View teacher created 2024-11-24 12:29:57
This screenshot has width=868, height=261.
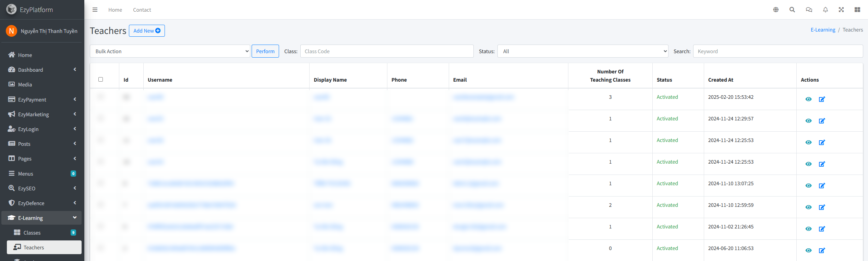pyautogui.click(x=808, y=121)
